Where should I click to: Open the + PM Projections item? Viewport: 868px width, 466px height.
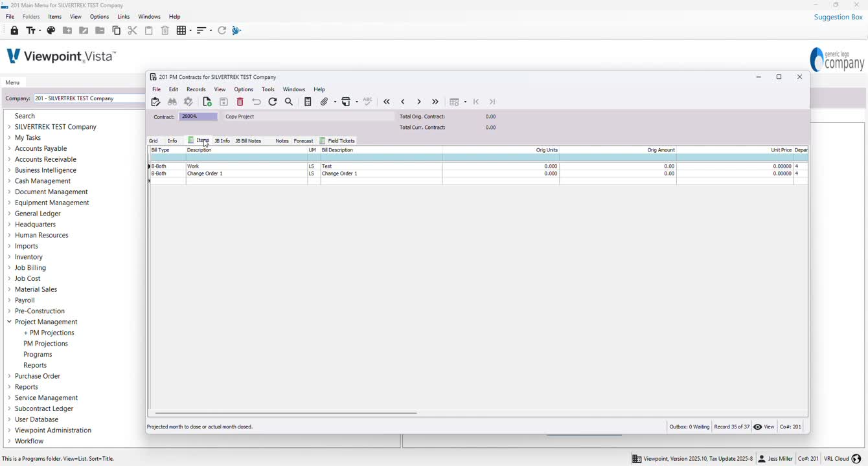click(x=49, y=333)
